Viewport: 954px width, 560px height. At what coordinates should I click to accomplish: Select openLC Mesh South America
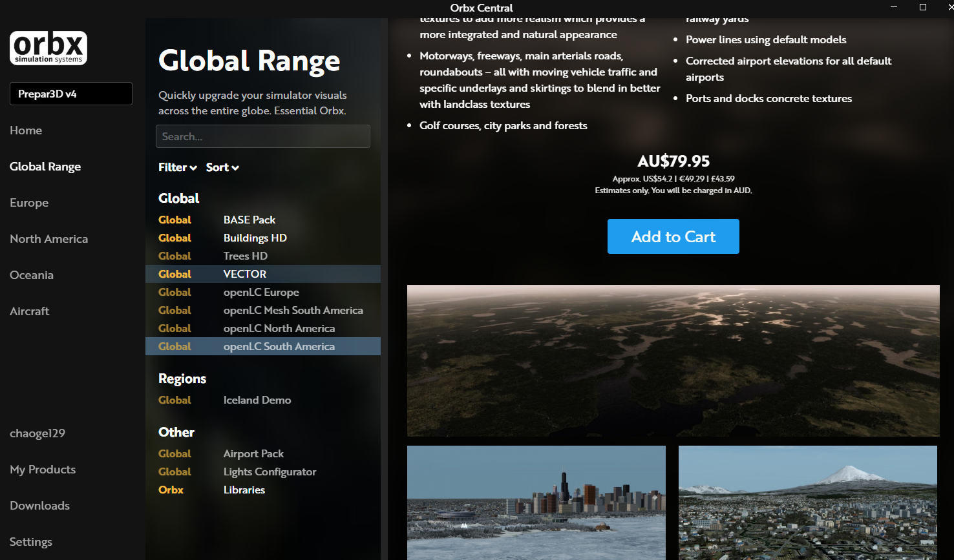[263, 310]
